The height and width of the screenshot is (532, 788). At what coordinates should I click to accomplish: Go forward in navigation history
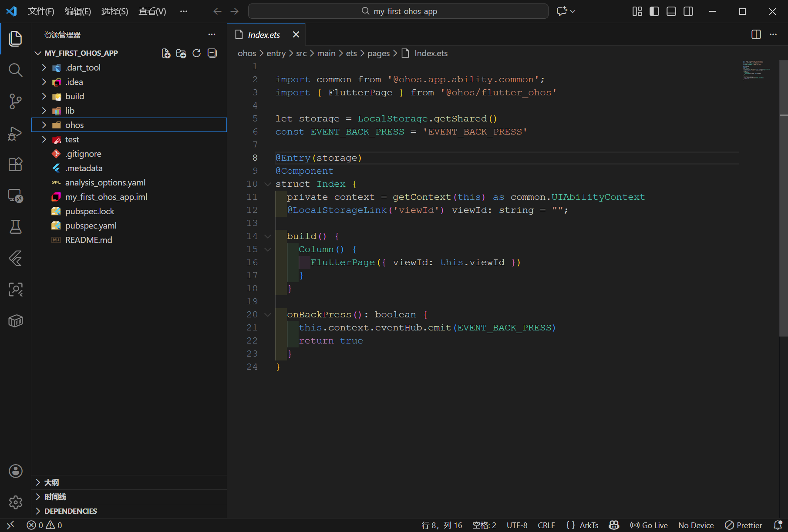coord(234,11)
